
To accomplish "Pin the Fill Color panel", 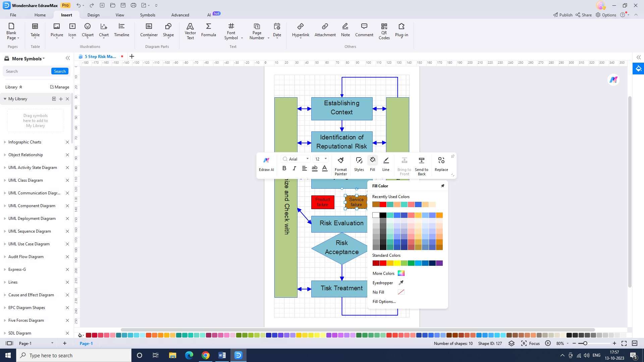I will (442, 186).
